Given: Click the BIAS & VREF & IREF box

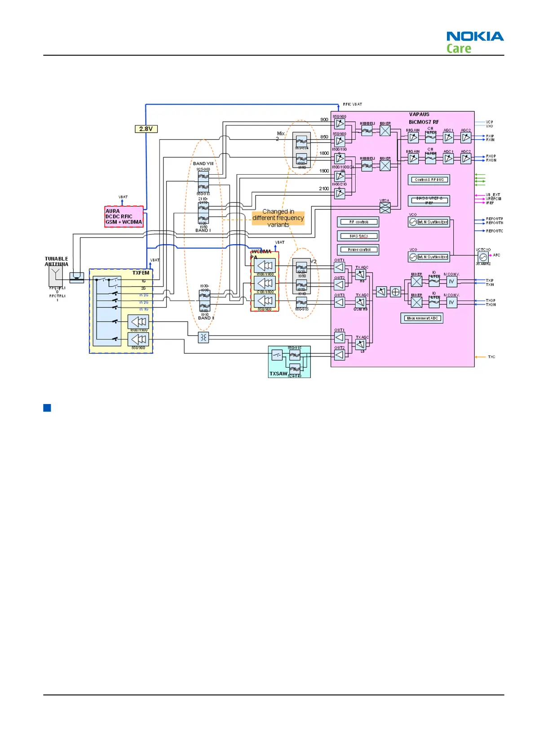Looking at the screenshot, I should point(429,200).
